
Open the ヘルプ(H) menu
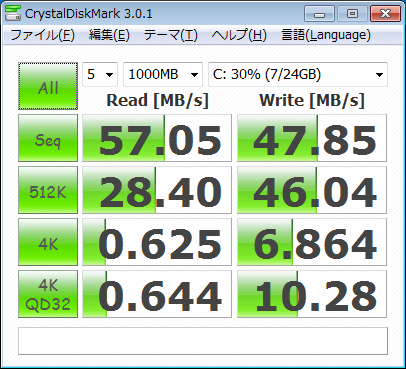(239, 35)
